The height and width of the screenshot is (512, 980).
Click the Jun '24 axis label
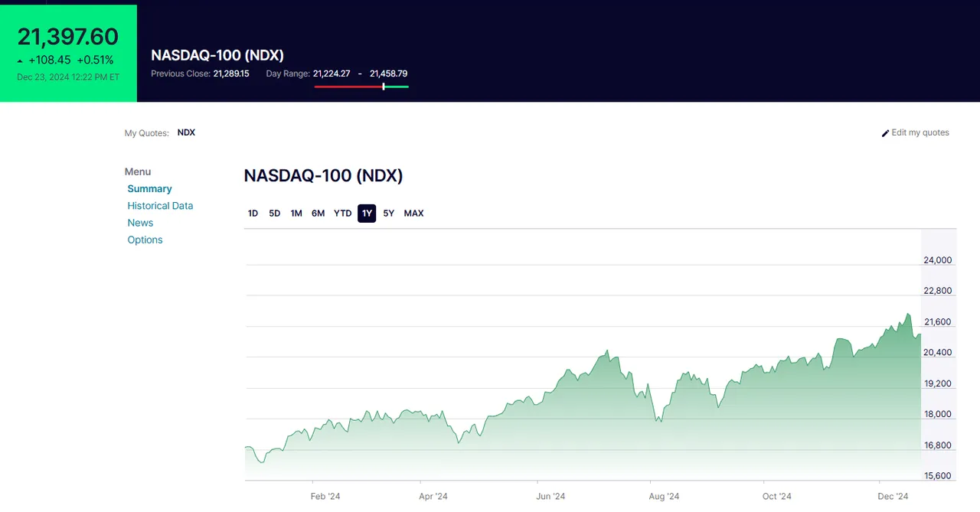tap(550, 497)
